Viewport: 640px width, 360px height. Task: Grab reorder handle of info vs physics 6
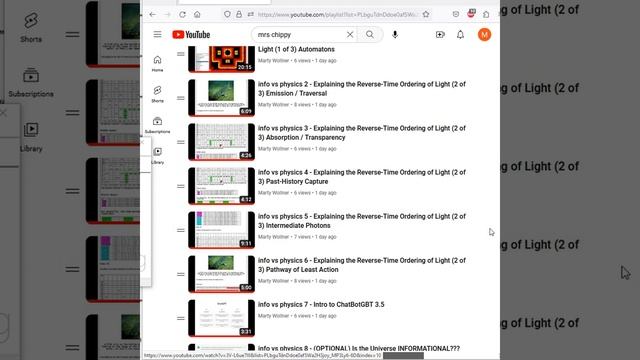(181, 274)
